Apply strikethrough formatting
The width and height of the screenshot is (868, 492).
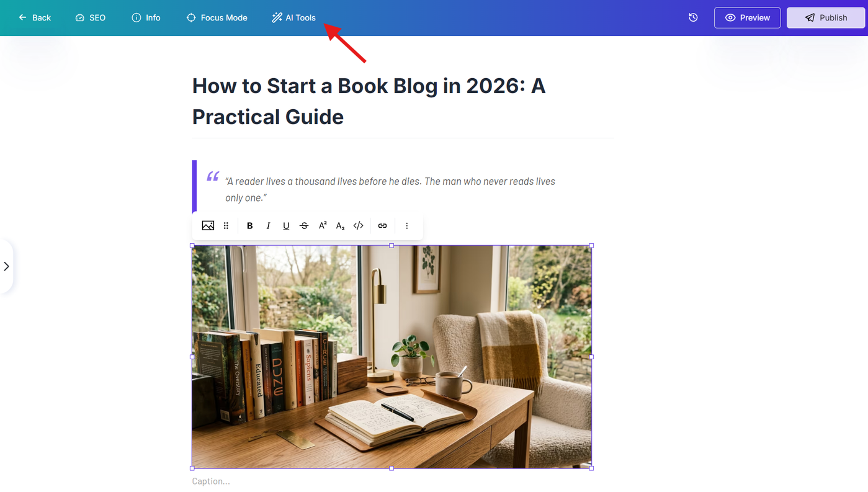tap(304, 226)
